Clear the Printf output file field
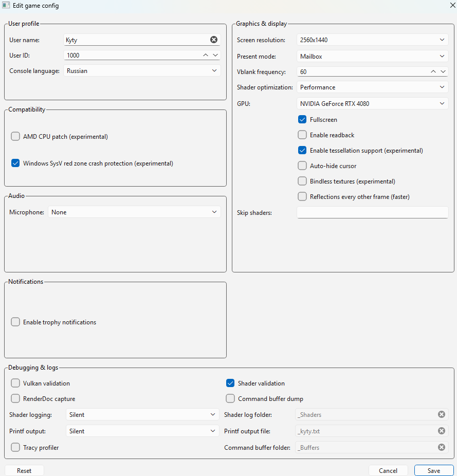 tap(442, 431)
